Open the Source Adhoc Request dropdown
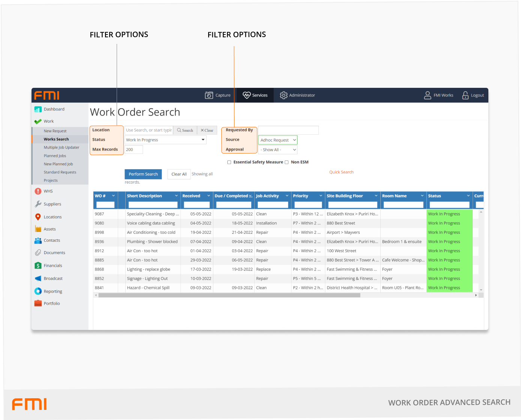Viewport: 521px width, 420px height. (x=278, y=140)
